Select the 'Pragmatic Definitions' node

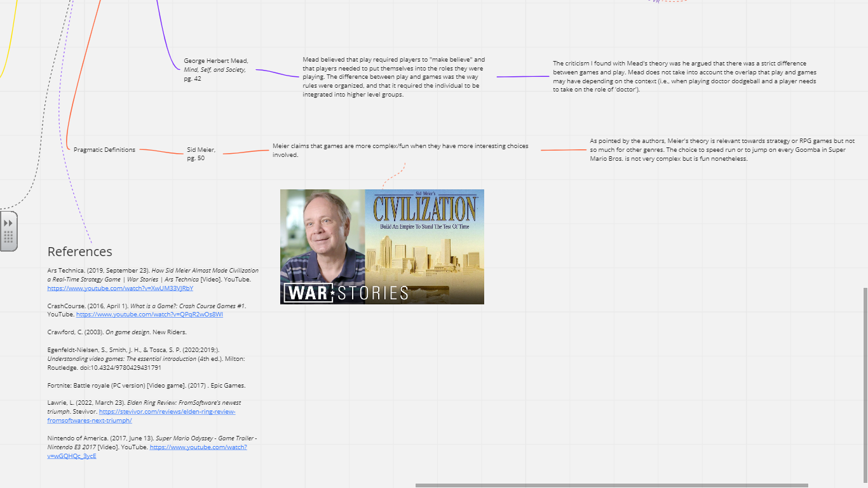104,150
